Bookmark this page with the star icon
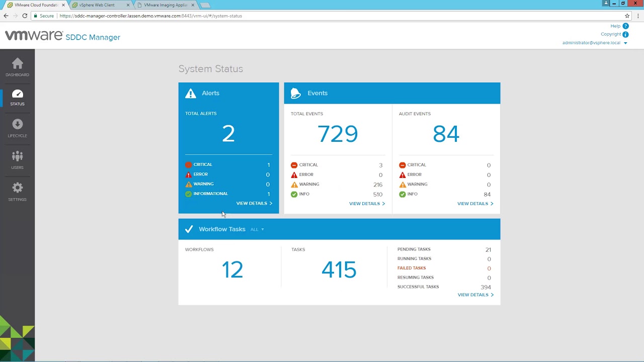This screenshot has width=644, height=362. coord(627,16)
